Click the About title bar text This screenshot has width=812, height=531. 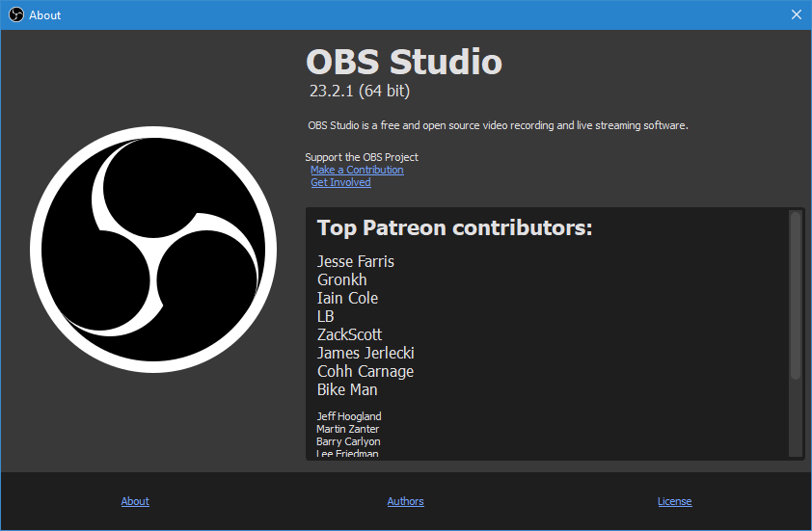(45, 15)
